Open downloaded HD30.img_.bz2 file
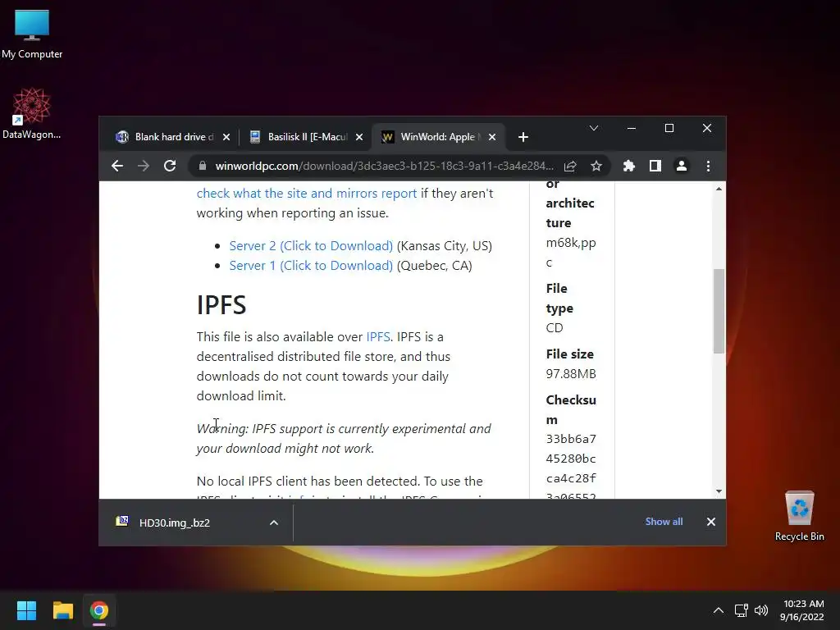 (x=174, y=523)
